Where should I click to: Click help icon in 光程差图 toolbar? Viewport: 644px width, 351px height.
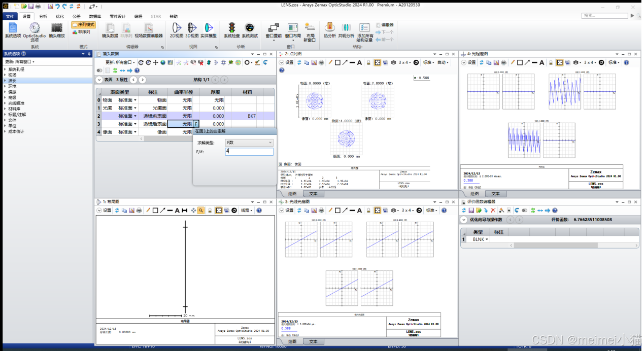click(x=626, y=62)
